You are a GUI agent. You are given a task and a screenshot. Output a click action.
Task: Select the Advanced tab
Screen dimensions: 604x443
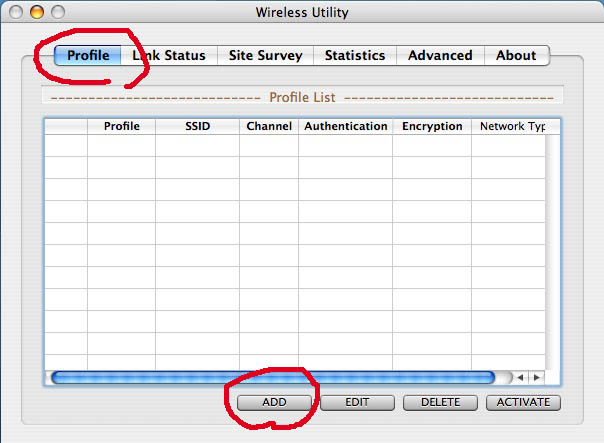coord(440,56)
